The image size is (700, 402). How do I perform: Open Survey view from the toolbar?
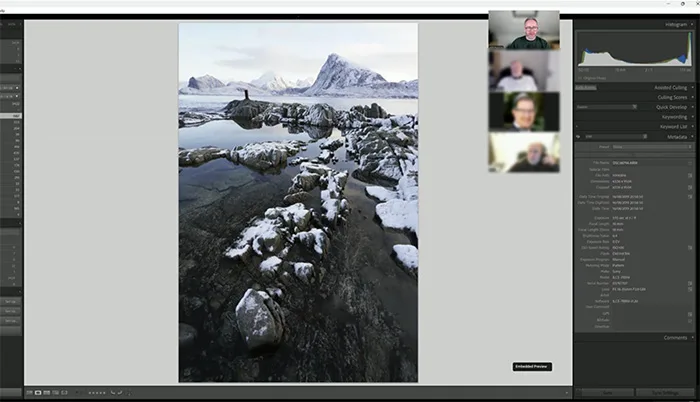click(x=56, y=393)
